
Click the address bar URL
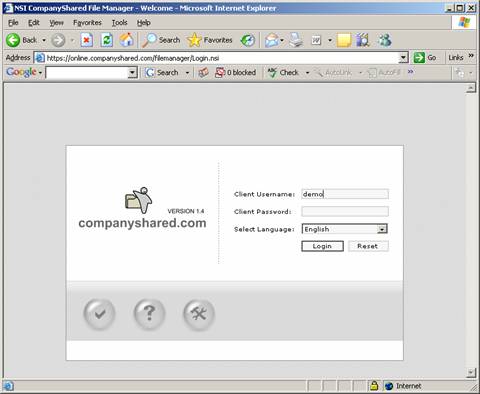pos(133,58)
